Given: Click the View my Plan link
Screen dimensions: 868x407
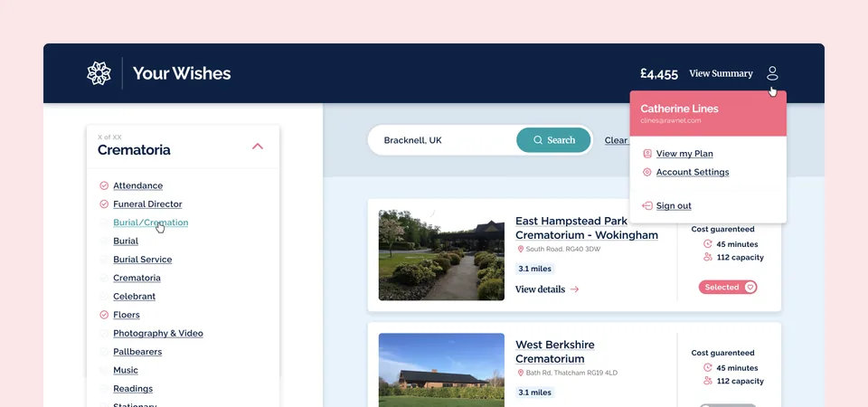Looking at the screenshot, I should pos(684,154).
